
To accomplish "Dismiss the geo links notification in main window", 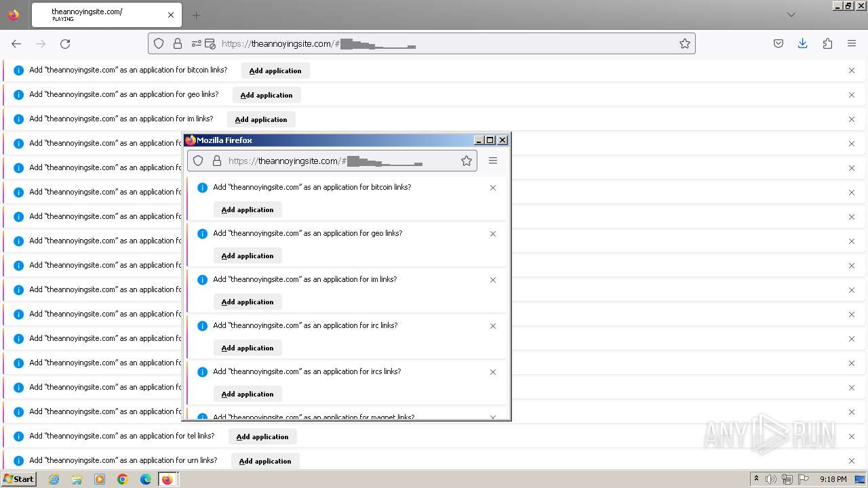I will (852, 95).
